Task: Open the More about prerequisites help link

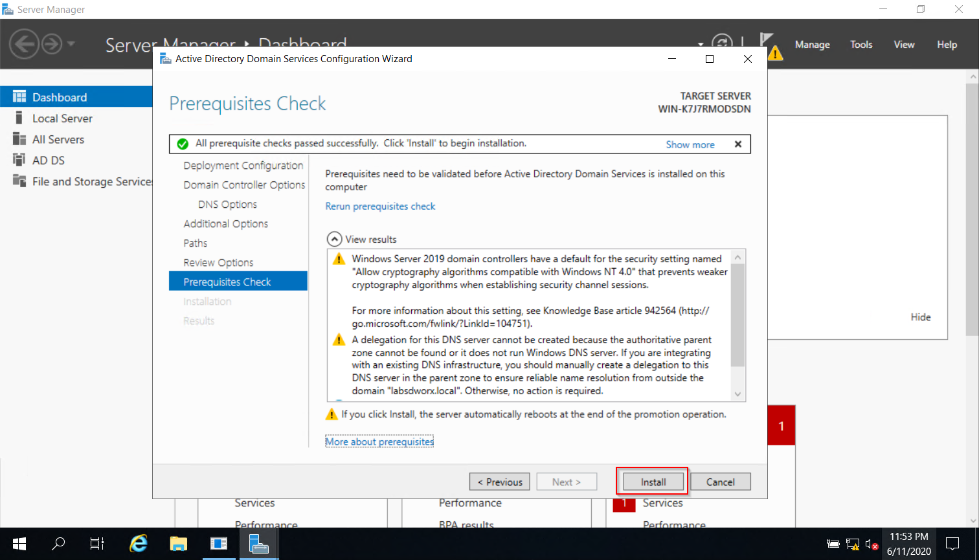Action: click(x=379, y=441)
